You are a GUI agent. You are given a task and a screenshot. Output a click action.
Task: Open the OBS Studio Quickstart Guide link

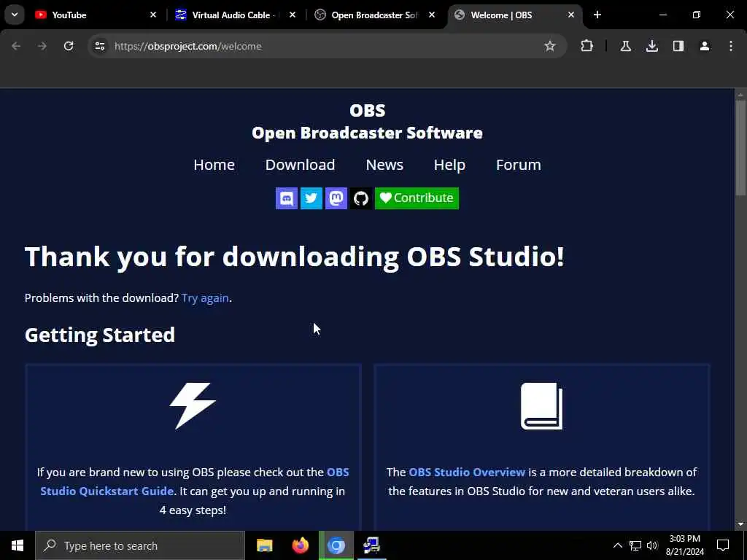[x=194, y=481]
